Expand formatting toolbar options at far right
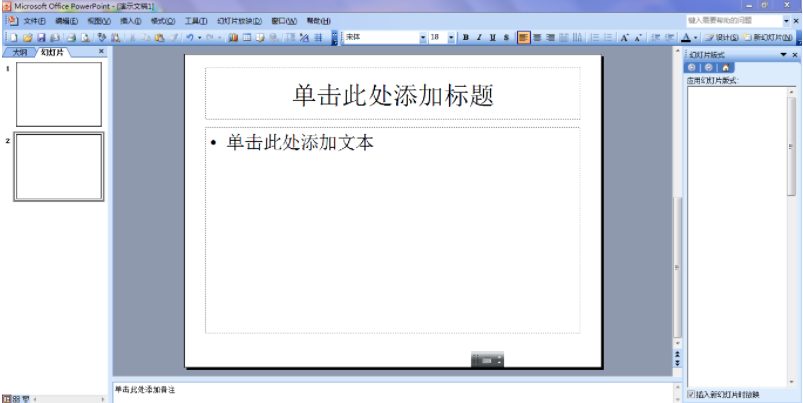This screenshot has height=403, width=803. tap(799, 37)
